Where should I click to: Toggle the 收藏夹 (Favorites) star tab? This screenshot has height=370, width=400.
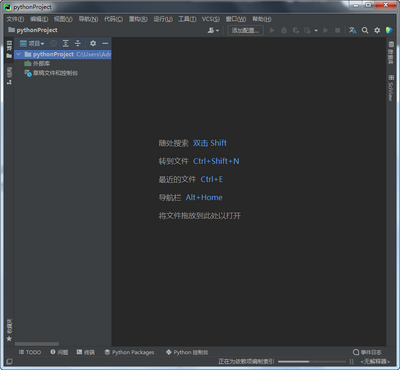[x=9, y=330]
